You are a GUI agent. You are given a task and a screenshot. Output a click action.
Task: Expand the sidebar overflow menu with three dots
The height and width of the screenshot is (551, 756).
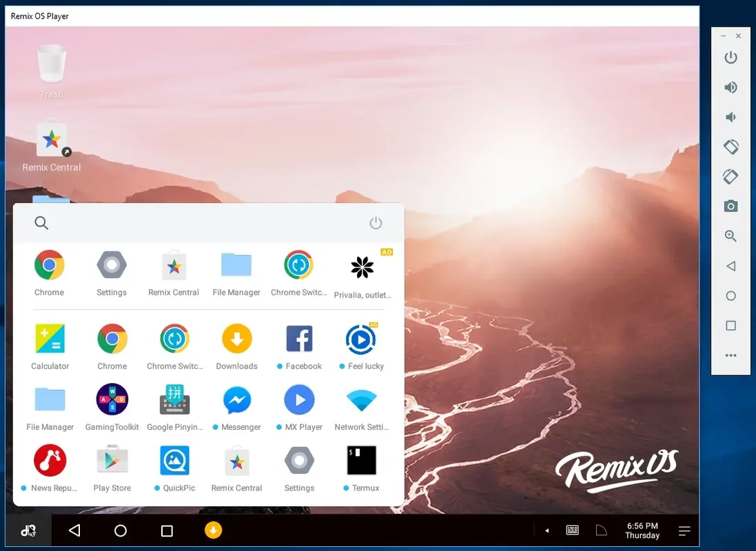point(731,355)
